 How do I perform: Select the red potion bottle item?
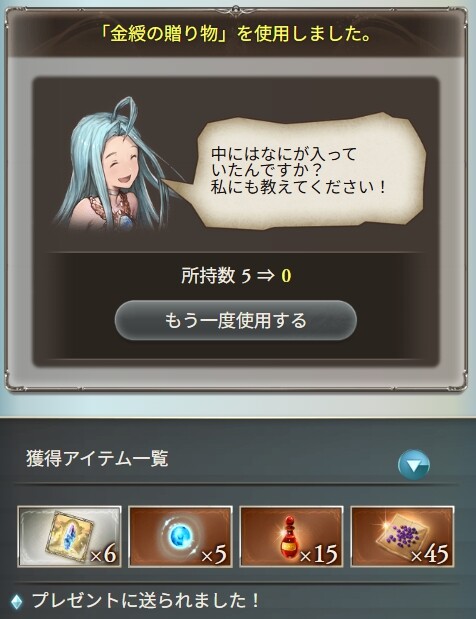[291, 537]
